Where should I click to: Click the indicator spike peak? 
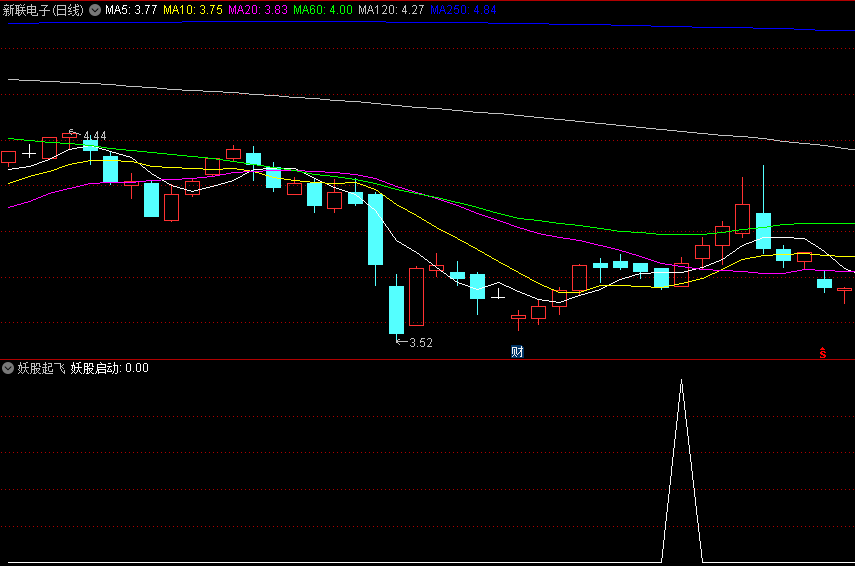681,382
